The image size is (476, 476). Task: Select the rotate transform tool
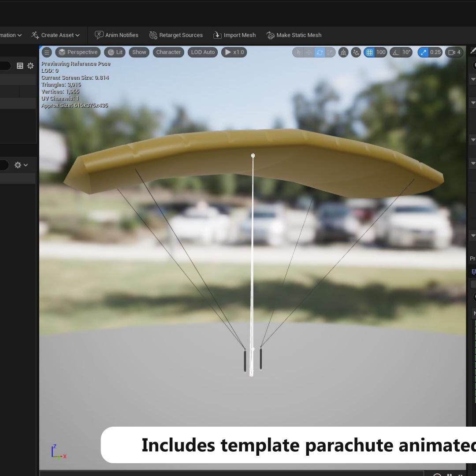(320, 52)
